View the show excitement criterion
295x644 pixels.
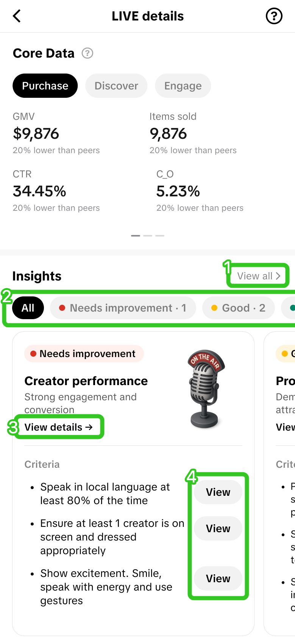[x=218, y=578]
